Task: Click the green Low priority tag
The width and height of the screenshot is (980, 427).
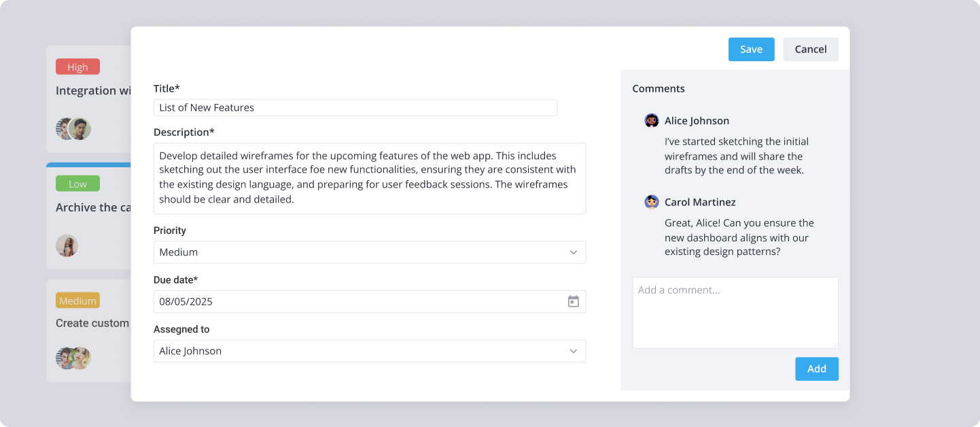Action: point(77,184)
